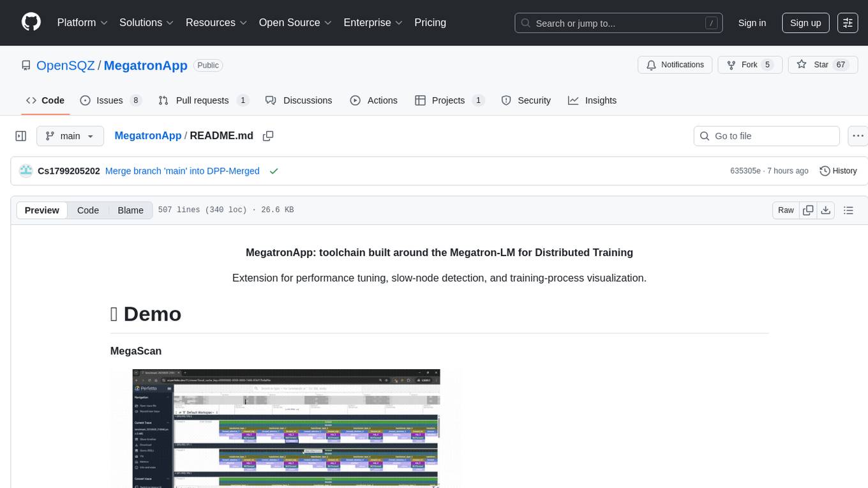Open the Issues tab
868x488 pixels.
(110, 100)
